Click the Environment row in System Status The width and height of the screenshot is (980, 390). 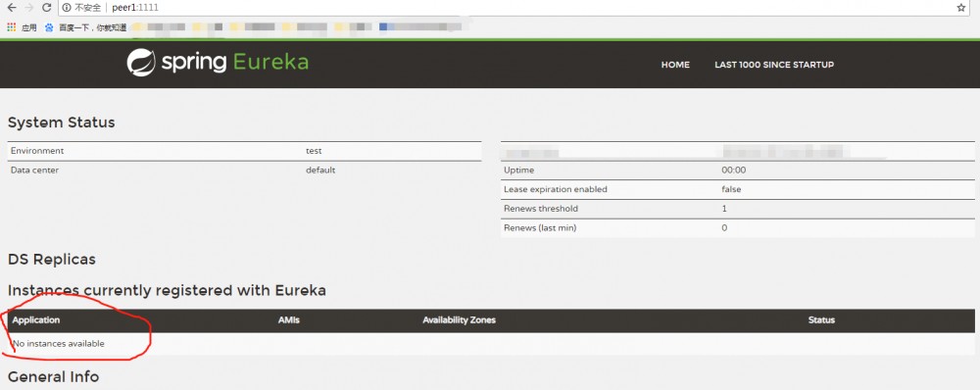(244, 151)
